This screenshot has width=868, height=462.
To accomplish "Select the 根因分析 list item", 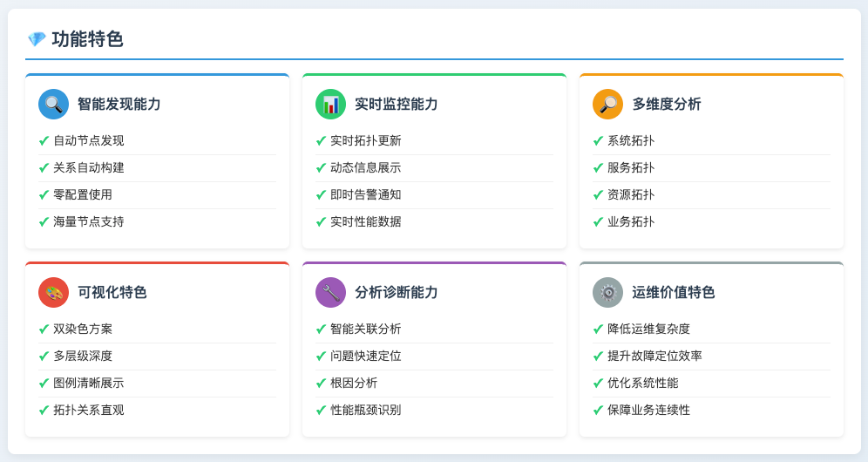I will 353,384.
